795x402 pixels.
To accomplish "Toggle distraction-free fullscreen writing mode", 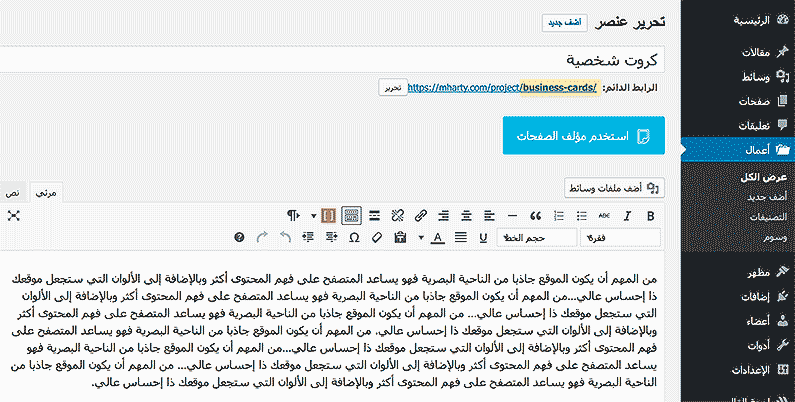I will (x=14, y=215).
